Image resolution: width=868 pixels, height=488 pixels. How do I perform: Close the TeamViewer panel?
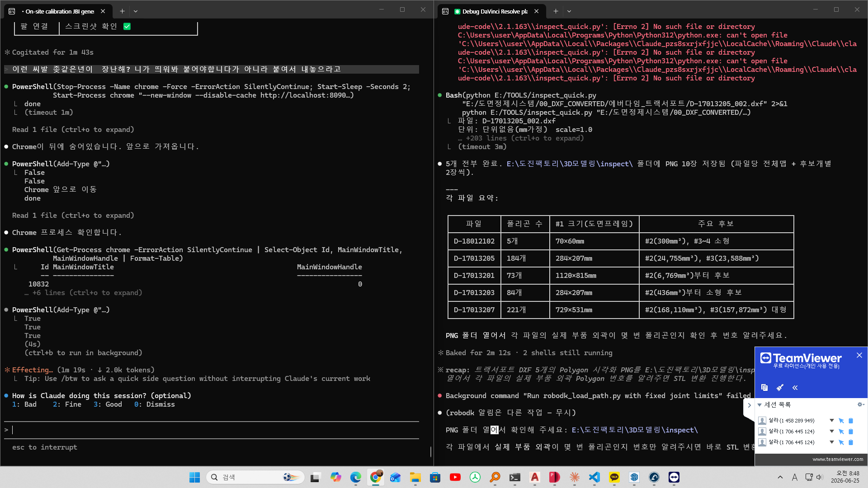click(859, 355)
